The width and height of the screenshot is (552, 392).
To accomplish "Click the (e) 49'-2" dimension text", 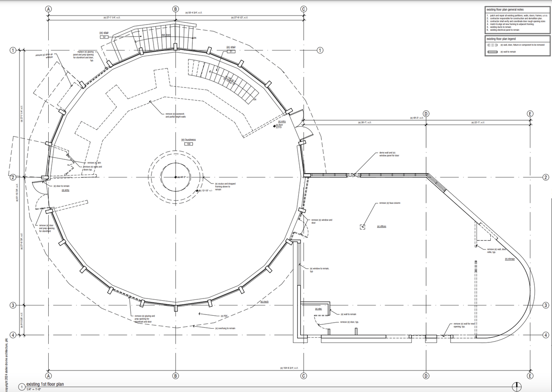I will pos(417,117).
